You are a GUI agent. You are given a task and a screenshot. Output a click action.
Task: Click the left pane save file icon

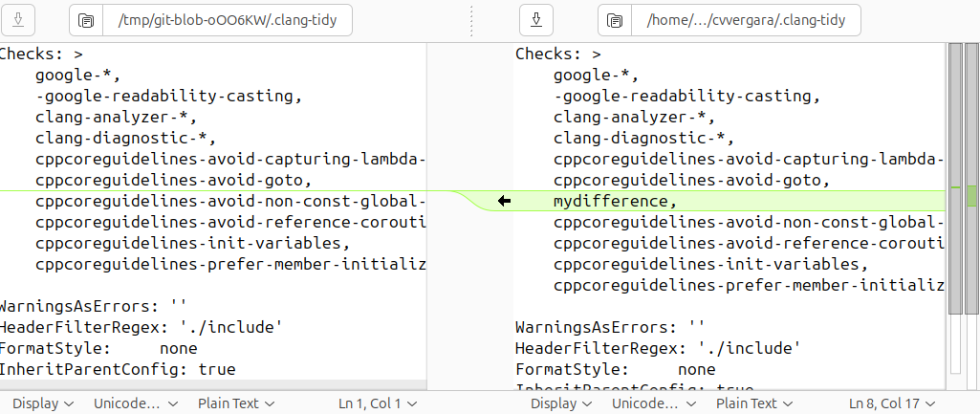click(18, 19)
